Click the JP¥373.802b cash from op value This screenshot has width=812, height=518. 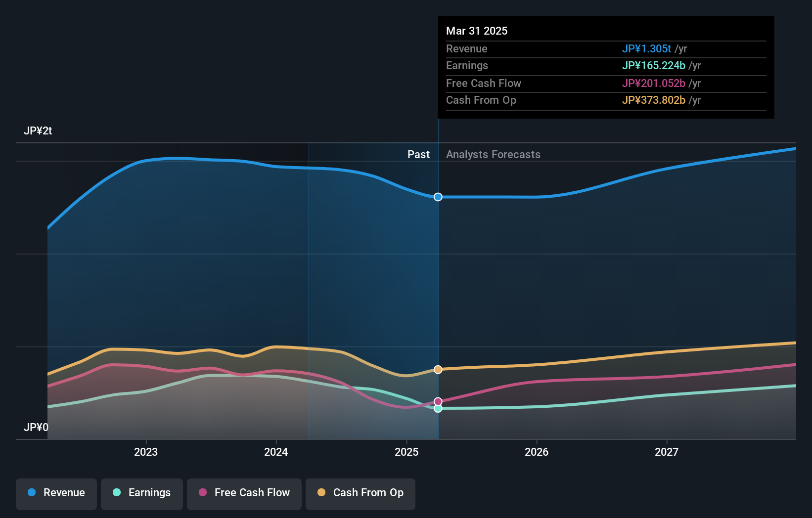[x=654, y=100]
